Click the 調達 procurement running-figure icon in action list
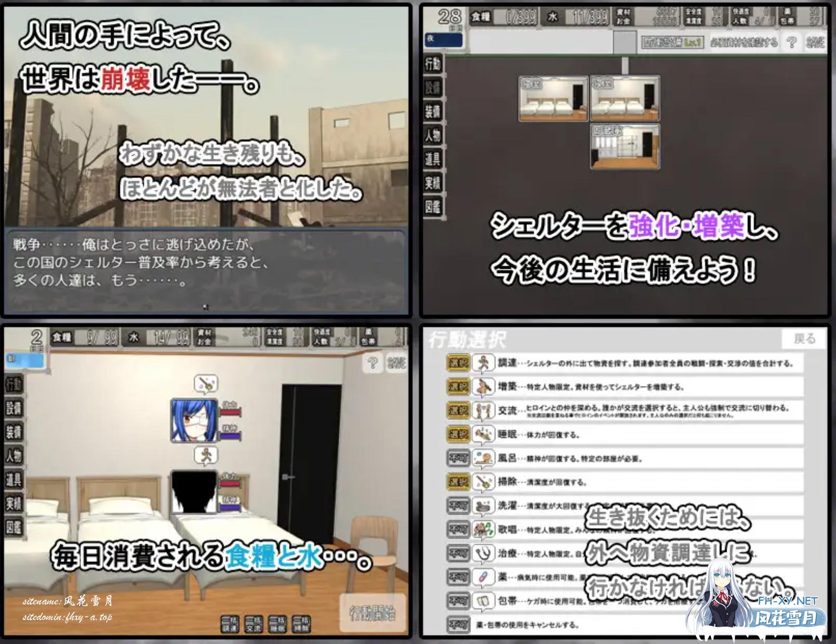The image size is (836, 644). coord(483,364)
